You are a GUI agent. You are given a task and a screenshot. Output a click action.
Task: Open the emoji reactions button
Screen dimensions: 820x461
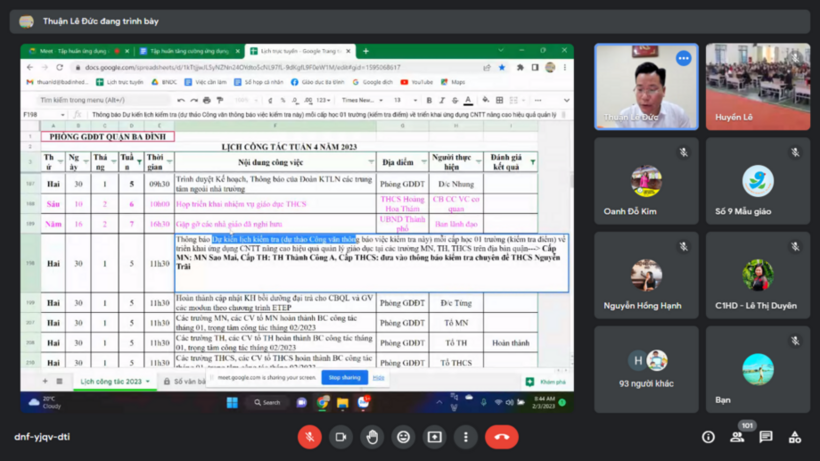pyautogui.click(x=403, y=437)
